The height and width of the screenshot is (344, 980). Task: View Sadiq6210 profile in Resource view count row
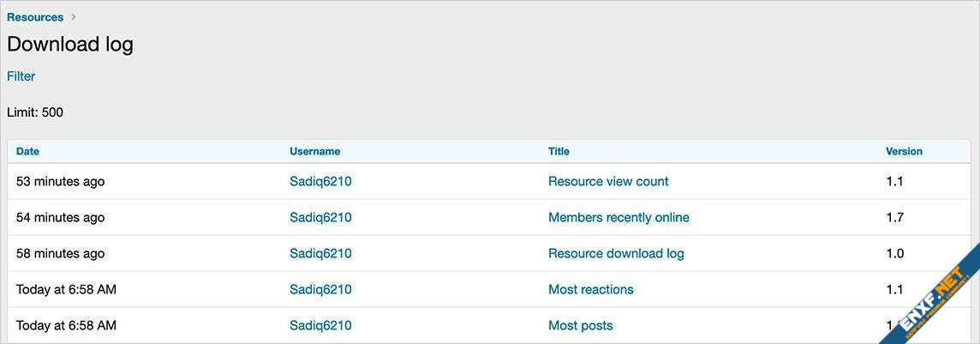[x=320, y=182]
